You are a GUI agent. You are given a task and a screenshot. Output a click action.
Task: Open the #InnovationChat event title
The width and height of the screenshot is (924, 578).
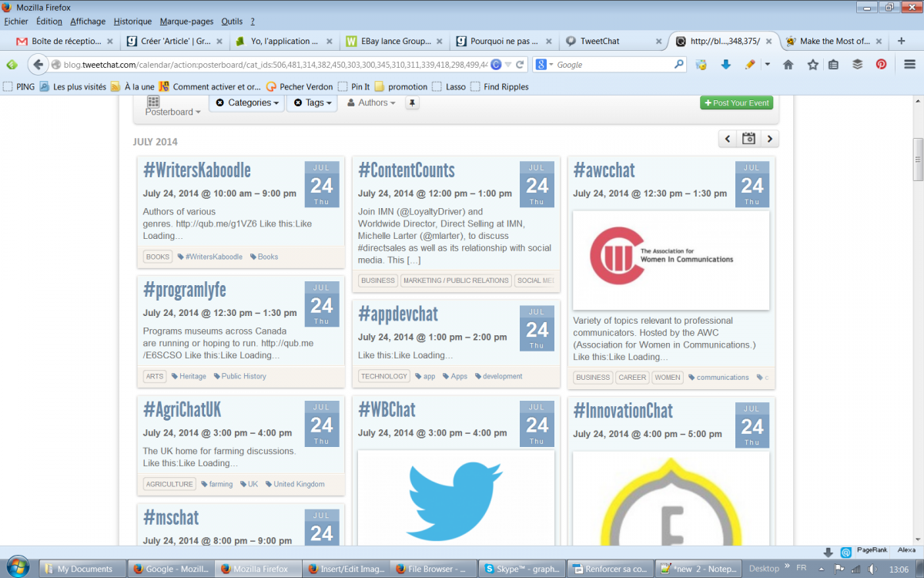click(x=623, y=411)
